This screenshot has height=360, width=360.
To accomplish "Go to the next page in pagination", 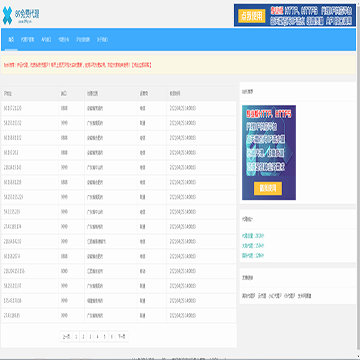I will pyautogui.click(x=121, y=337).
